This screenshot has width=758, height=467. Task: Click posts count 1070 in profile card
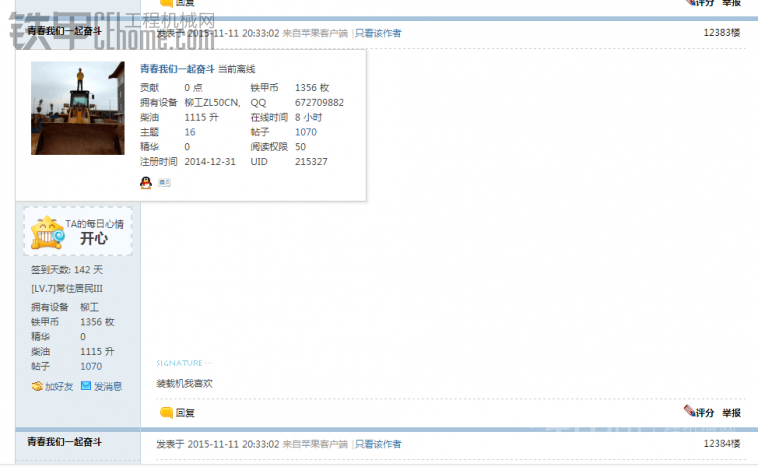tap(306, 132)
